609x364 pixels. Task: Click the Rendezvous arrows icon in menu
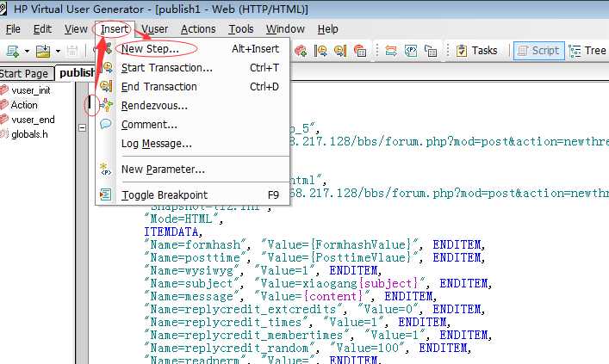pos(106,105)
